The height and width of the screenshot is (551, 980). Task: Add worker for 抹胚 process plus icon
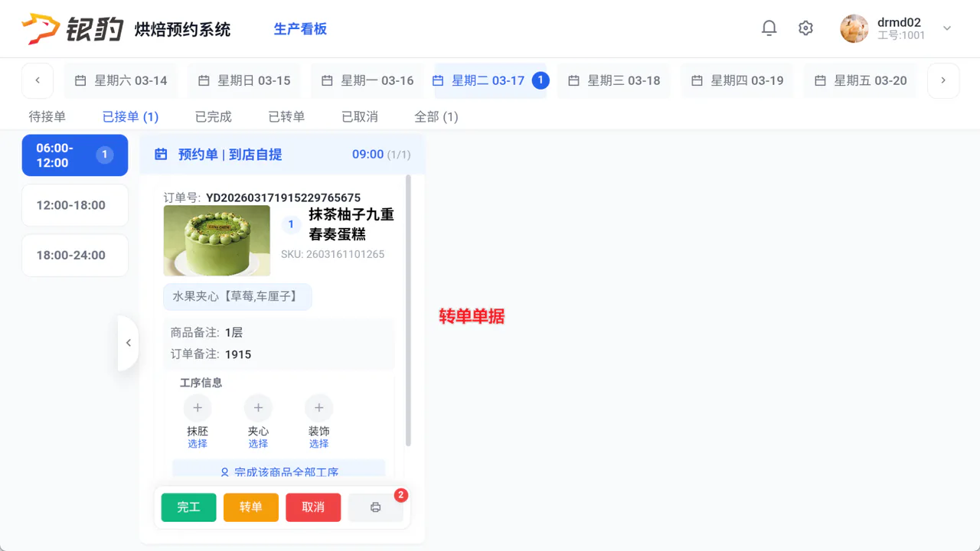[x=198, y=408]
